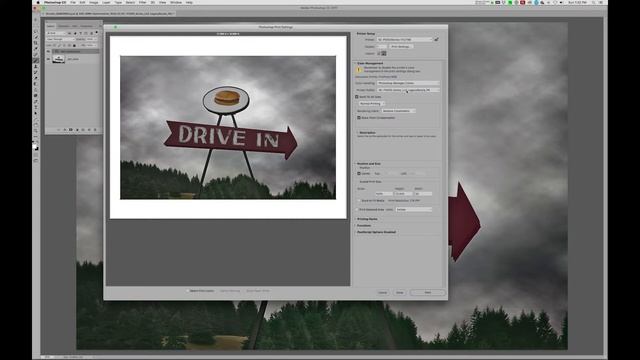The height and width of the screenshot is (360, 640).
Task: Click the Height field in Scaled Print Size
Action: 404,194
